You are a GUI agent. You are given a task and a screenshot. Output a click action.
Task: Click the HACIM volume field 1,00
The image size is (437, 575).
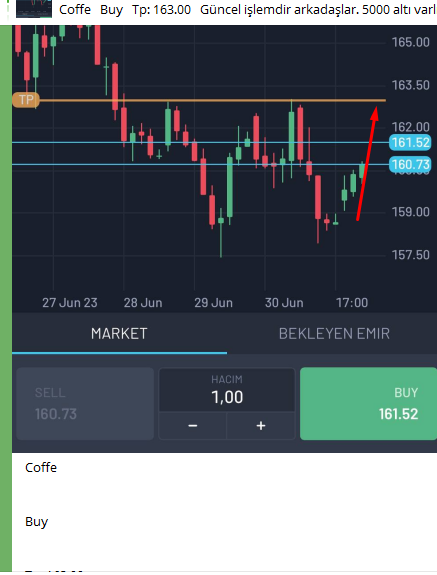(227, 390)
